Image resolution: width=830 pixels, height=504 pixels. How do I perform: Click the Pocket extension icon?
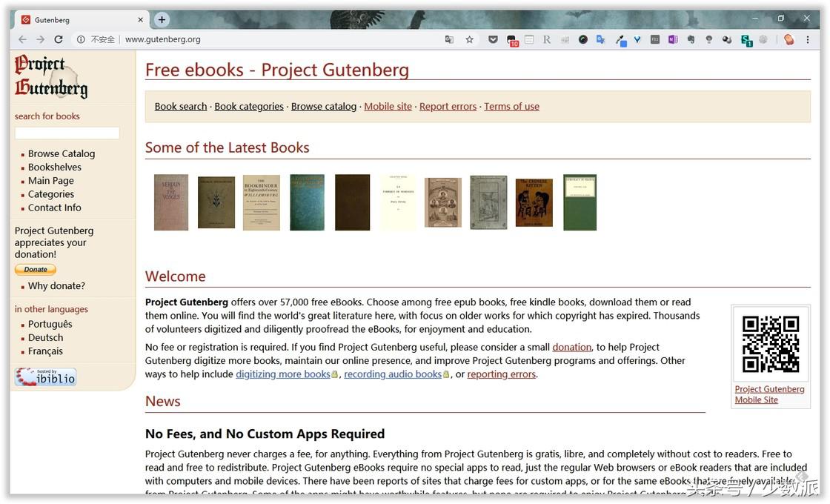pyautogui.click(x=493, y=39)
